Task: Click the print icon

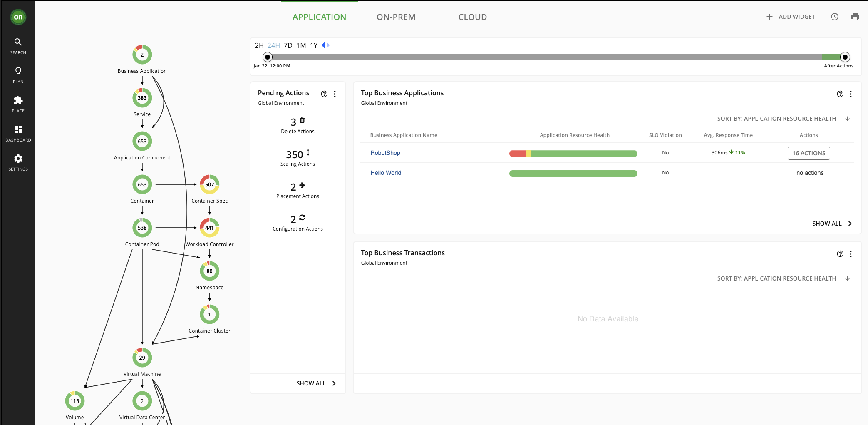Action: coord(855,17)
